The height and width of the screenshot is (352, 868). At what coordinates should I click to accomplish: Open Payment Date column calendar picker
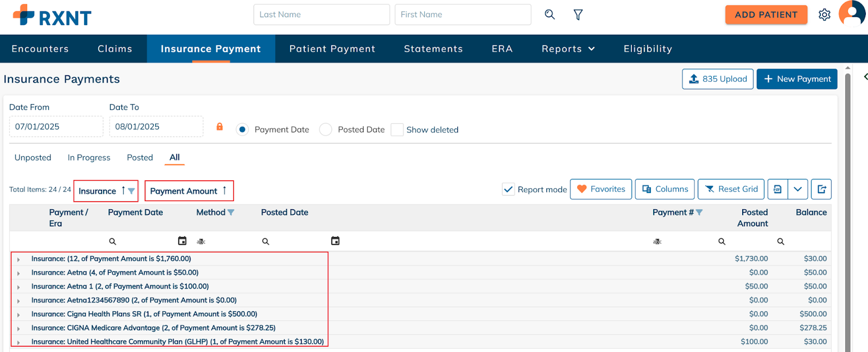[x=182, y=241]
